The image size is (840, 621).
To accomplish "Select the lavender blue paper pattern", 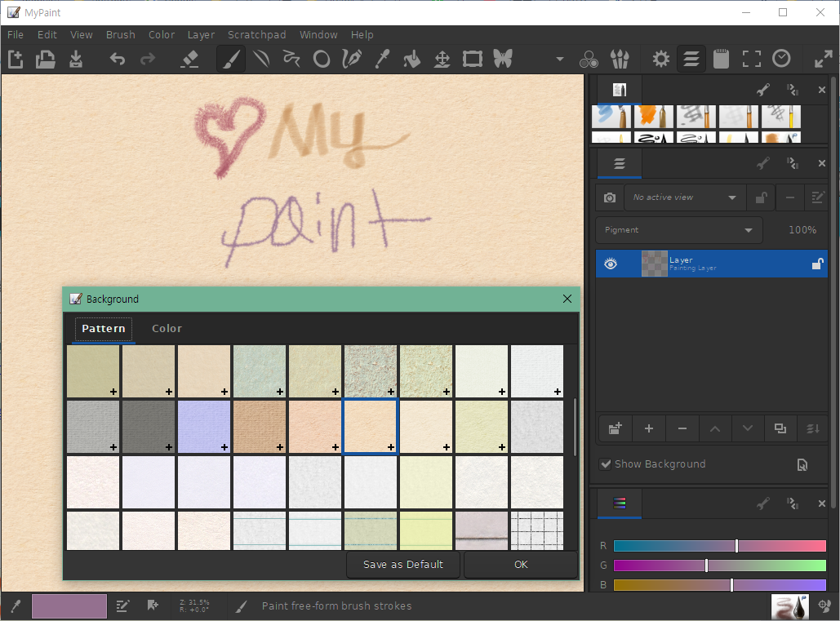I will [x=204, y=427].
